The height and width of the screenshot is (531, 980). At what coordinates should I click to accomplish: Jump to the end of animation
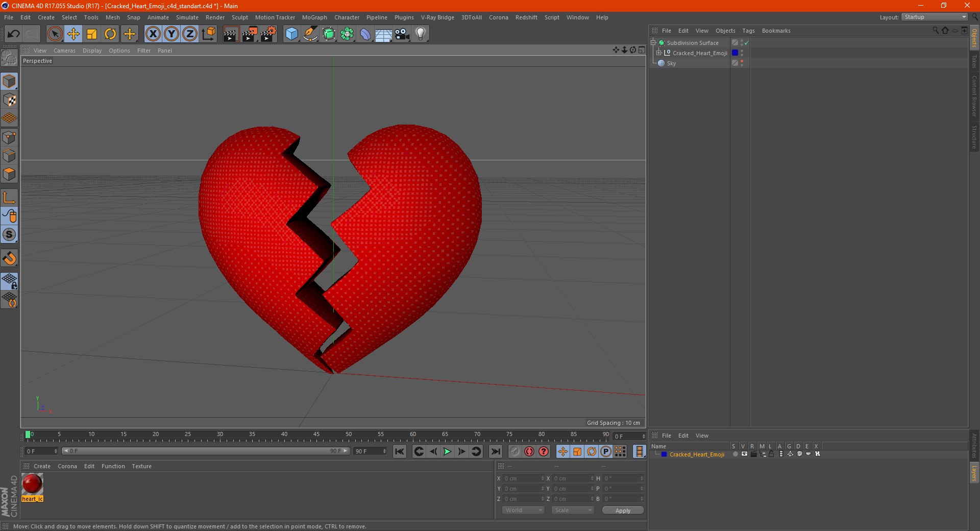(x=495, y=451)
